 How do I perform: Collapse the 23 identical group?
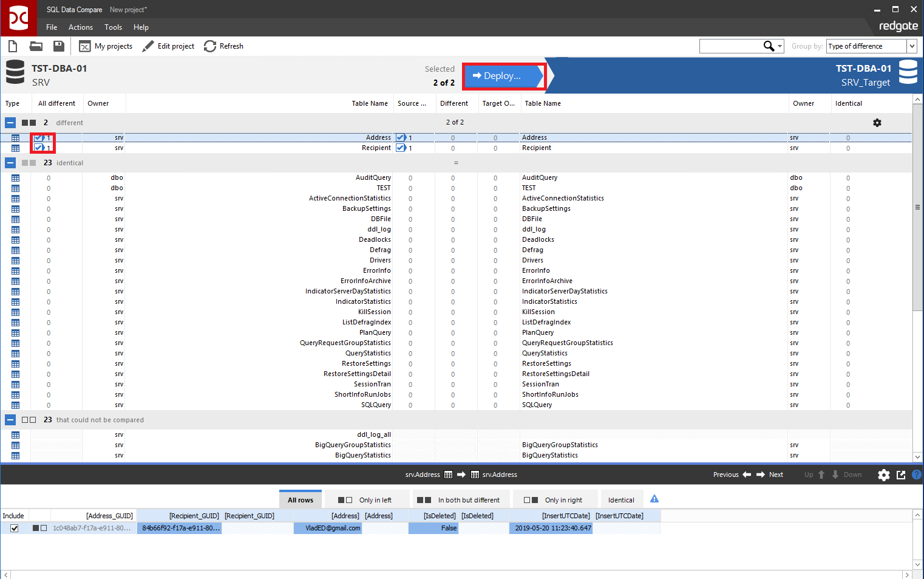click(10, 163)
